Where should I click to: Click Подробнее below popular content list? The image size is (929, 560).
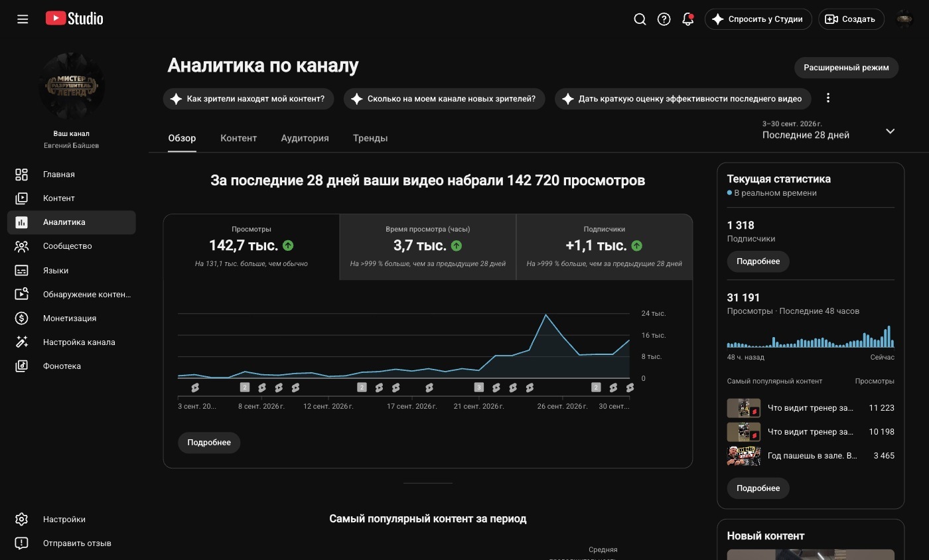coord(758,488)
